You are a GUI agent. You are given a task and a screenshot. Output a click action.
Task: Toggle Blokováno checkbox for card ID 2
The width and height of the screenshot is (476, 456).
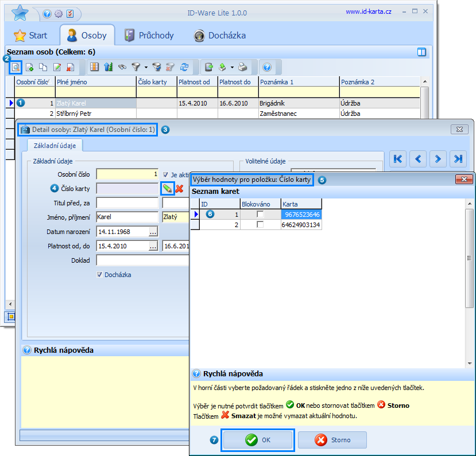260,225
